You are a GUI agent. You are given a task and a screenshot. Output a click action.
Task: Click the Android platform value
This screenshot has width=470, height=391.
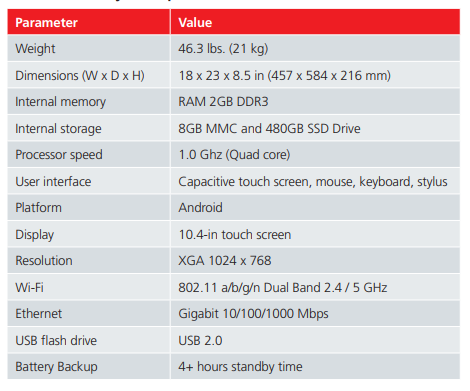point(200,208)
